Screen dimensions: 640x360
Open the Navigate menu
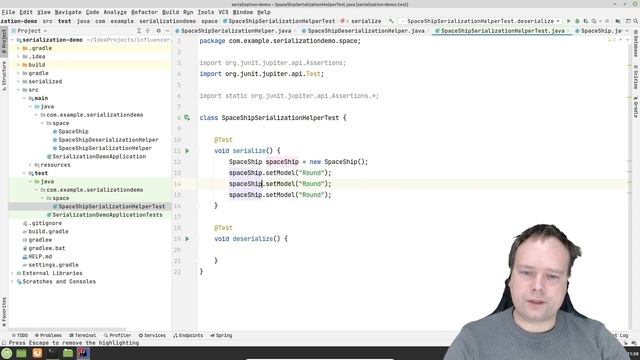pos(68,12)
